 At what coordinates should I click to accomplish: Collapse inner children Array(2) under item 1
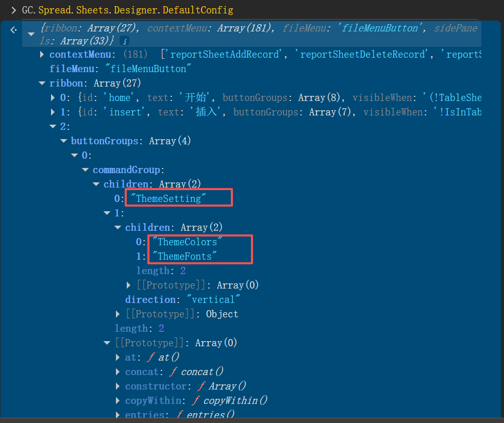(x=117, y=227)
